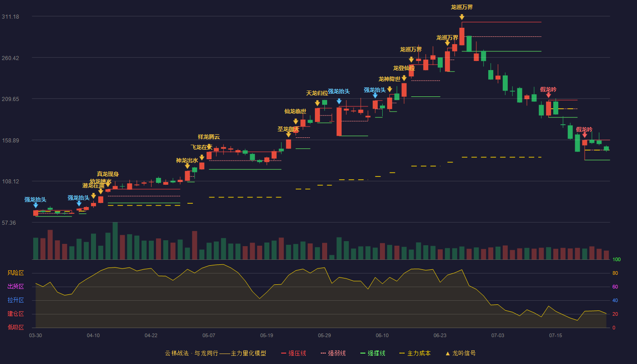Select the 飞龙在天 signal arrow
637x364 pixels.
tap(202, 158)
